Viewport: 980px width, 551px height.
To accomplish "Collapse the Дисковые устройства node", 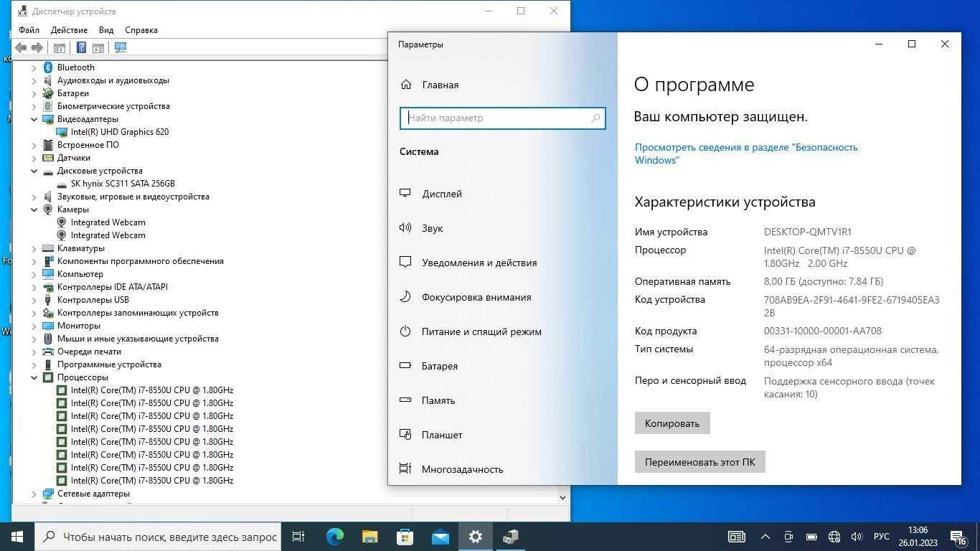I will coord(34,171).
